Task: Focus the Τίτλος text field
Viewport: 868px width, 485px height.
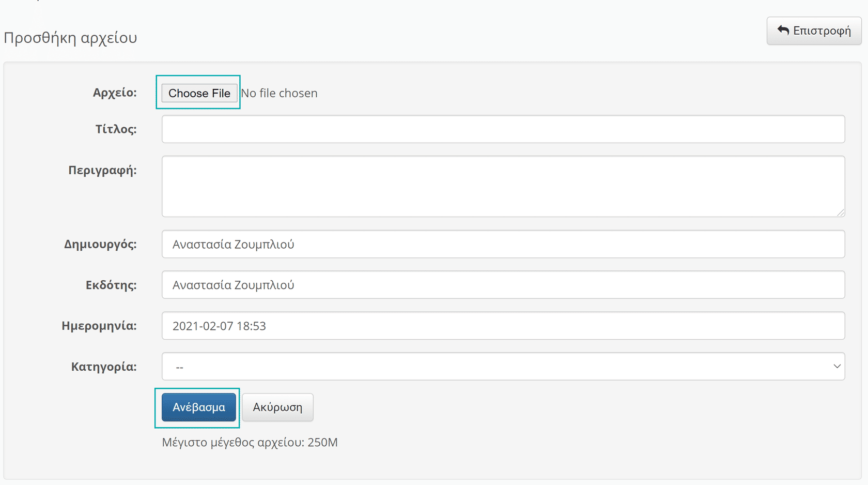Action: click(x=503, y=129)
